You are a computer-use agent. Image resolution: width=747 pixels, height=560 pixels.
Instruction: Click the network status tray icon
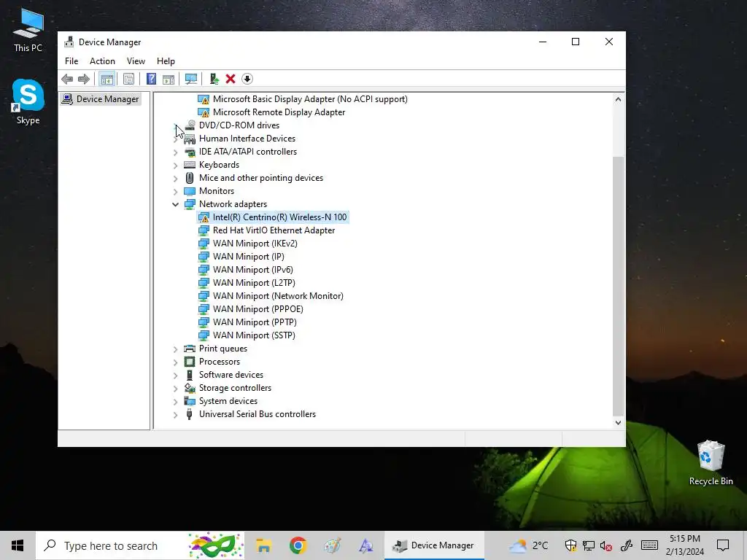pos(589,545)
